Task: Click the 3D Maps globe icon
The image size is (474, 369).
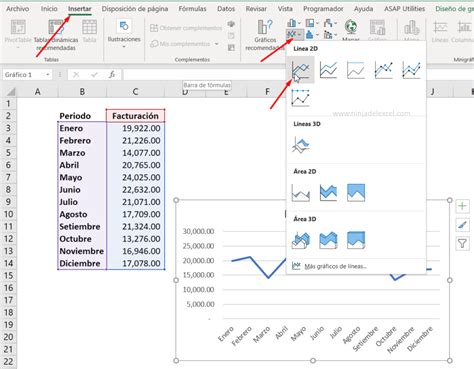Action: pyautogui.click(x=351, y=27)
